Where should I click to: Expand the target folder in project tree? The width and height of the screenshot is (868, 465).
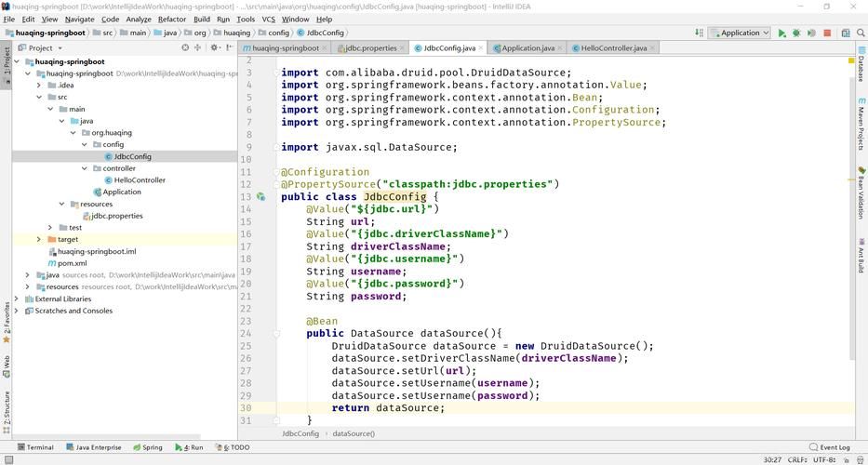pyautogui.click(x=39, y=239)
